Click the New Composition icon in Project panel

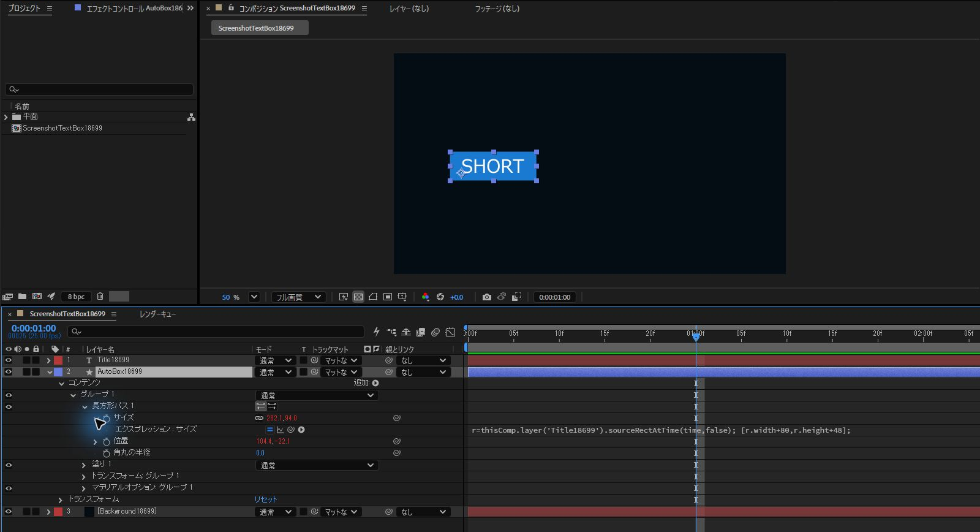37,297
